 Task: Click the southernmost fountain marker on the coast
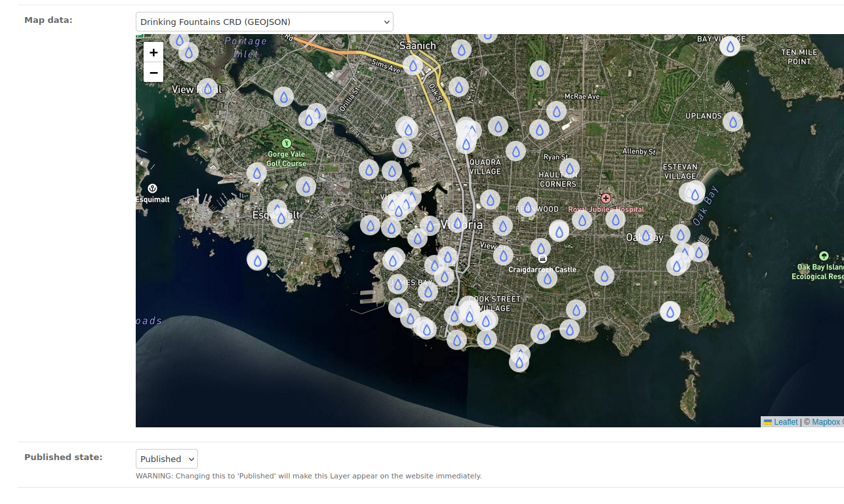519,361
